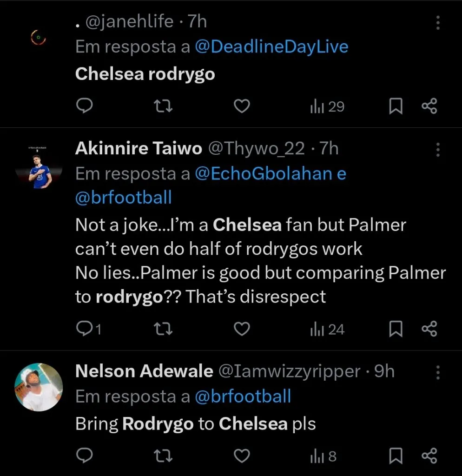Share the @janehlife tweet
Screen dimensions: 462x476
point(429,106)
